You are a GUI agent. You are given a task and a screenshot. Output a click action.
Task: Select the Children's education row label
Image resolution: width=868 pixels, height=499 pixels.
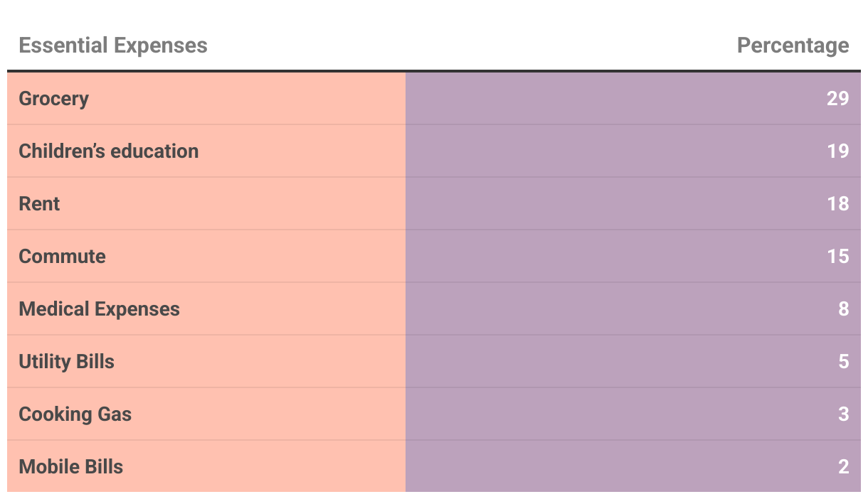pos(109,151)
